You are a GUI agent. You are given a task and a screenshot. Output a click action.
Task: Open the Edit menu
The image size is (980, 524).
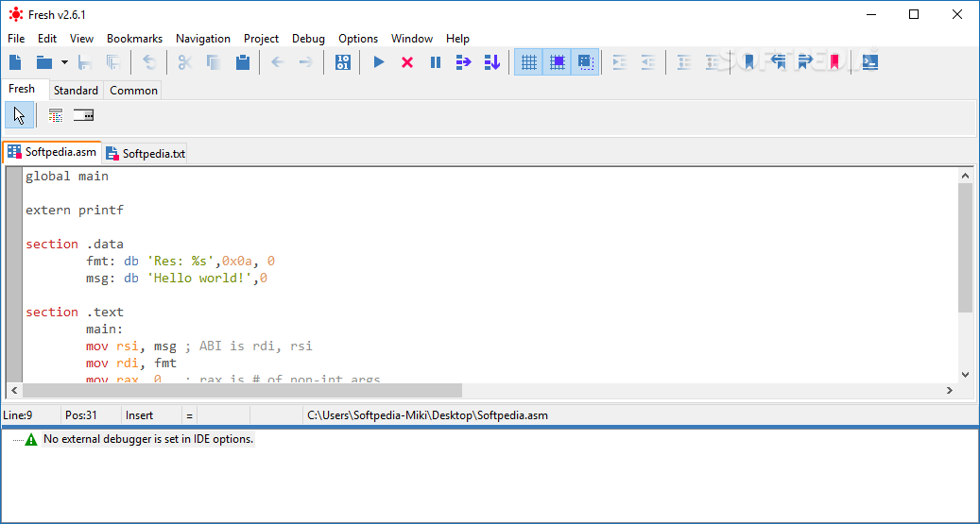[x=47, y=38]
